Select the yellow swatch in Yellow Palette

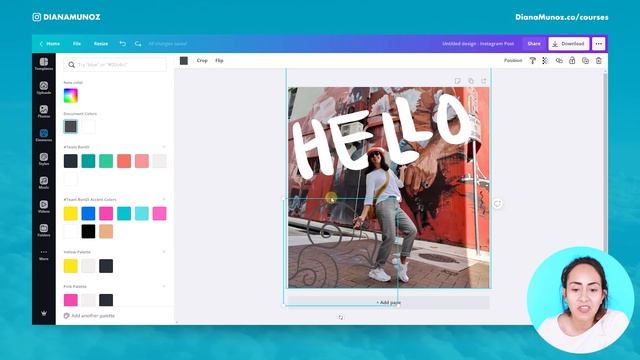click(x=71, y=266)
